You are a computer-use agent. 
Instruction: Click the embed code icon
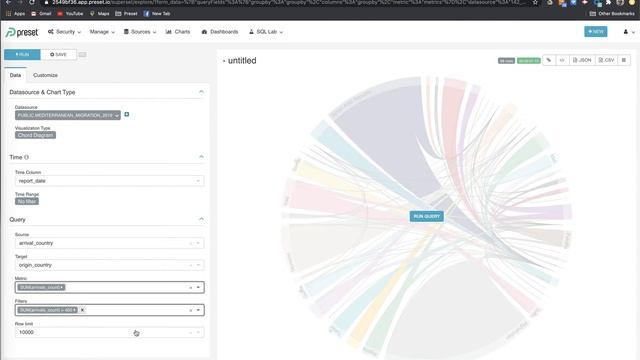[562, 60]
